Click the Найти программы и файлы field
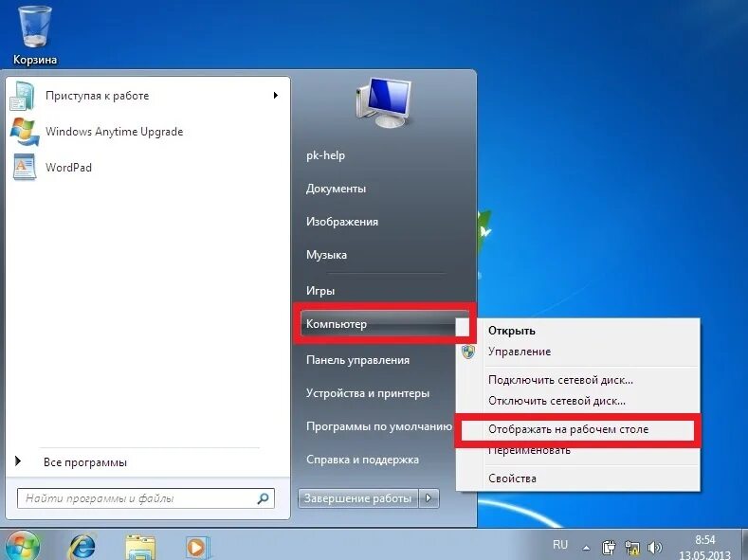 click(x=146, y=498)
